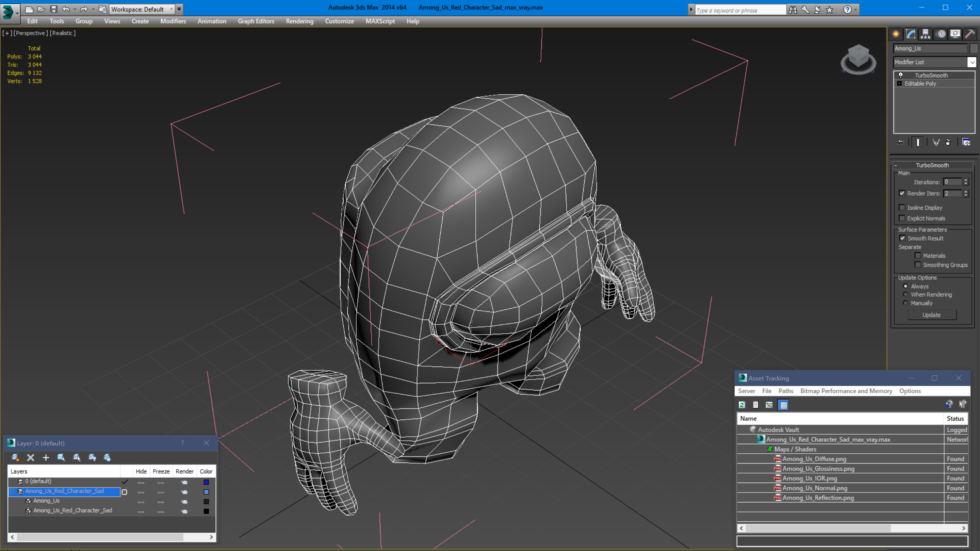
Task: Select the When Rendering update option
Action: (905, 294)
